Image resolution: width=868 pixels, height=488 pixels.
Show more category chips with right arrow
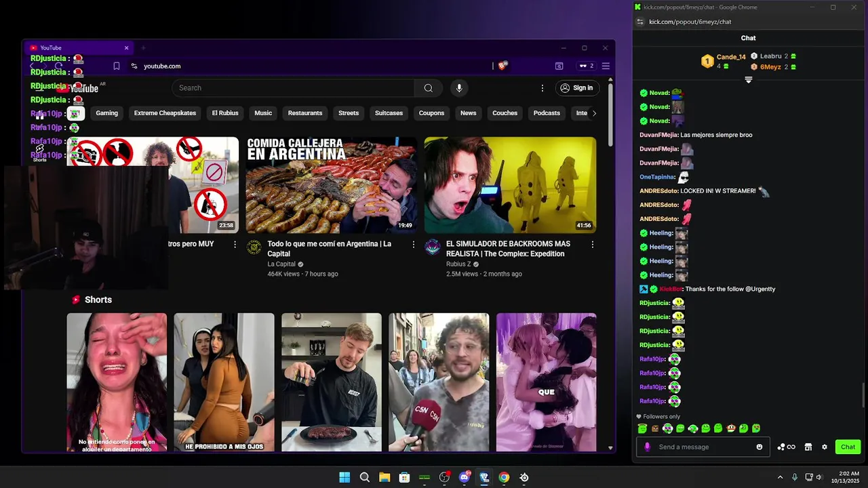594,113
